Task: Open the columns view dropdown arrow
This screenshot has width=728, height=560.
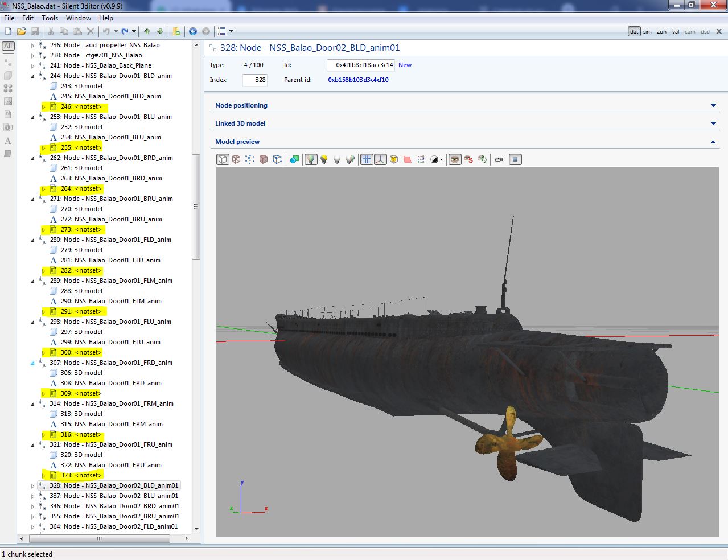Action: click(231, 31)
